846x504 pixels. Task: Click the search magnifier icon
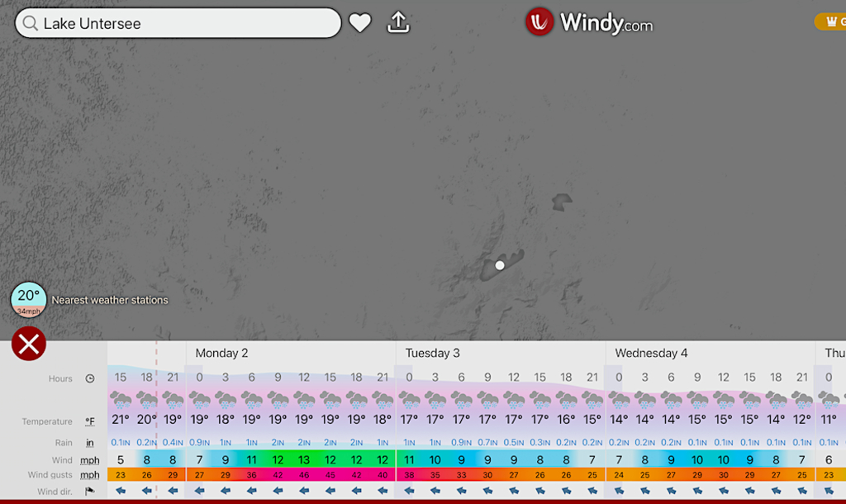click(31, 23)
